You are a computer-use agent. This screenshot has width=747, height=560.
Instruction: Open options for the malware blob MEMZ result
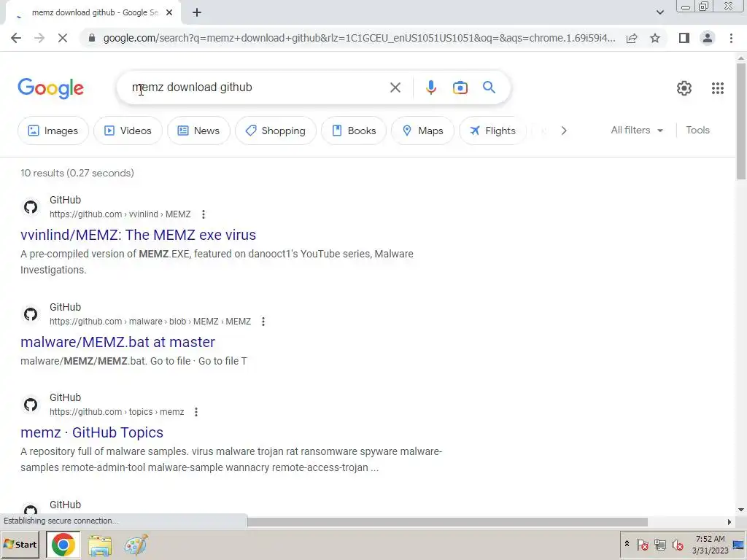click(263, 322)
